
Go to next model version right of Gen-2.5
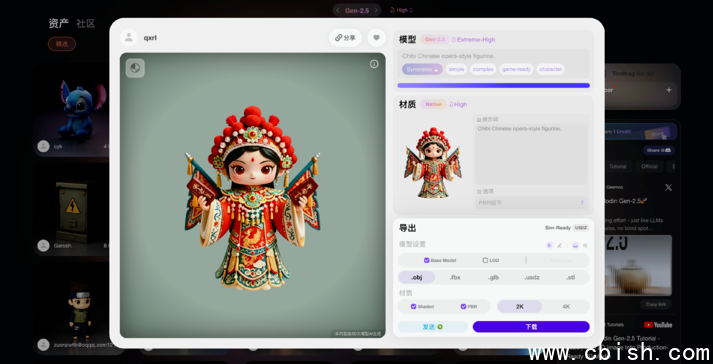[x=376, y=10]
